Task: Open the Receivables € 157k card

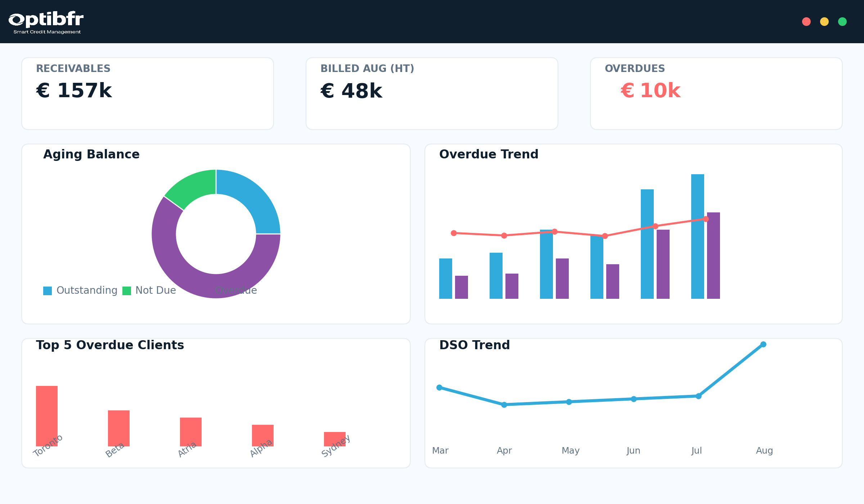Action: [x=148, y=94]
